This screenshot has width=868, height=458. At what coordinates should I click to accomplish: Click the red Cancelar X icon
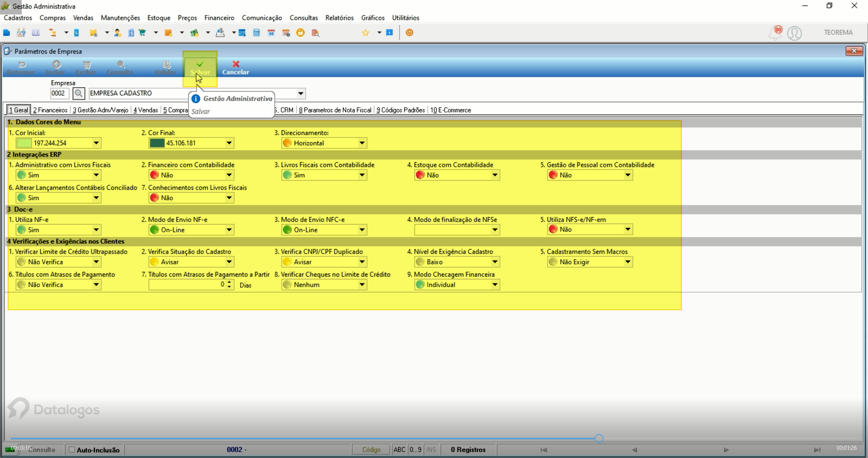tap(236, 64)
